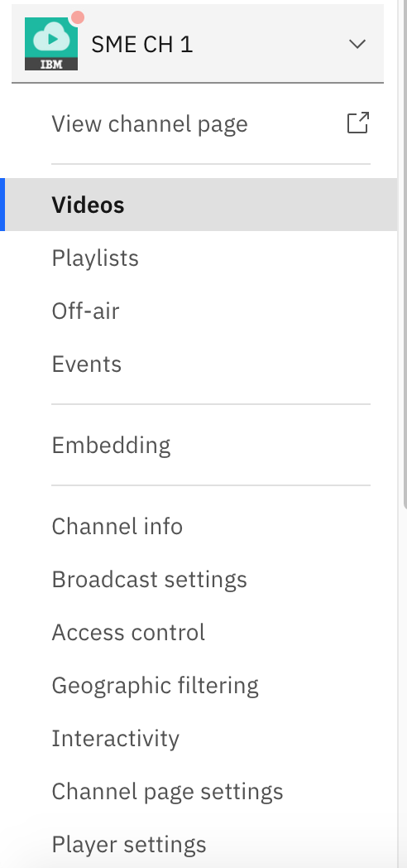Click the IBM channel logo thumbnail
This screenshot has width=407, height=868.
[x=51, y=44]
